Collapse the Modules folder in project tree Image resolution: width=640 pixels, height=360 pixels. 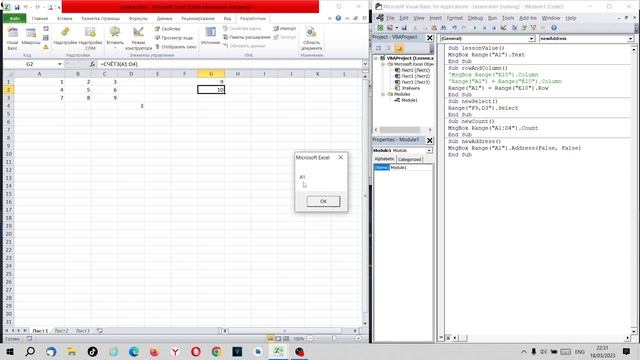tap(383, 94)
